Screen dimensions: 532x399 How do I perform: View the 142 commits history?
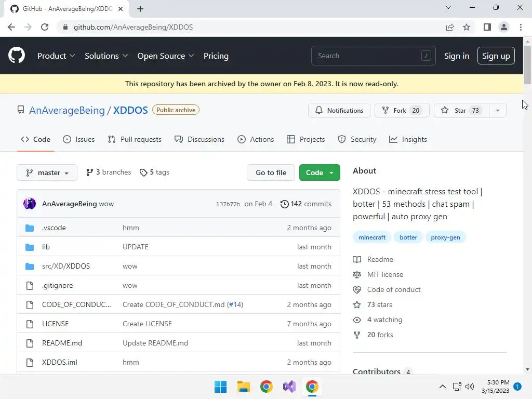tap(305, 204)
